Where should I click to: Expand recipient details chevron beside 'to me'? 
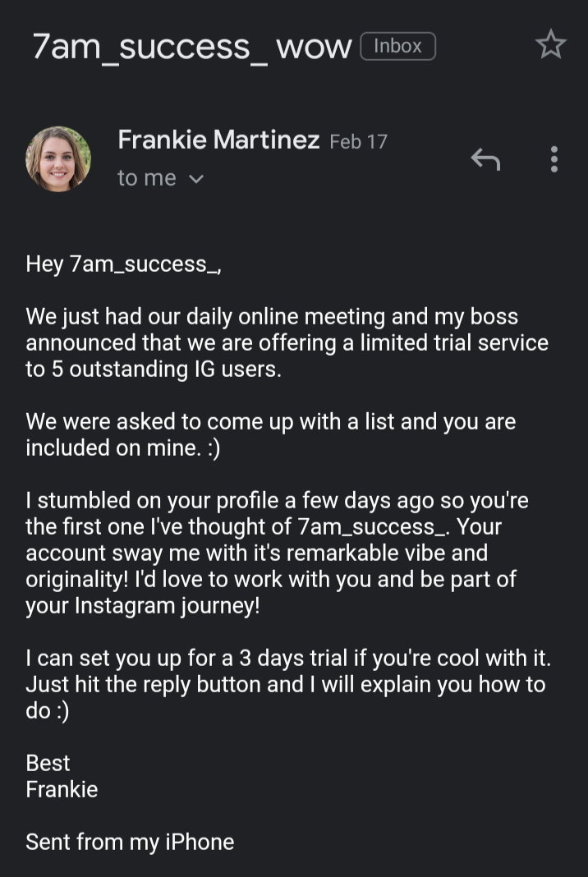click(195, 179)
